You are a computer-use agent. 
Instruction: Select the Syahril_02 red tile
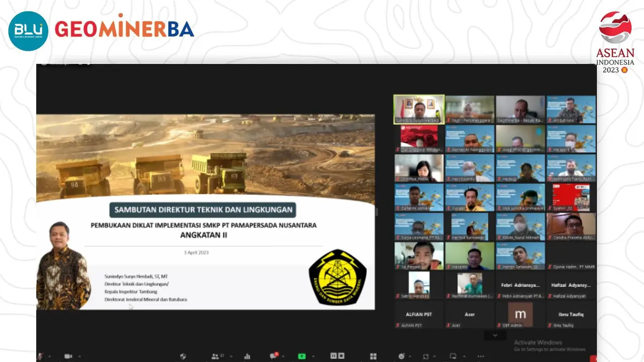click(572, 197)
